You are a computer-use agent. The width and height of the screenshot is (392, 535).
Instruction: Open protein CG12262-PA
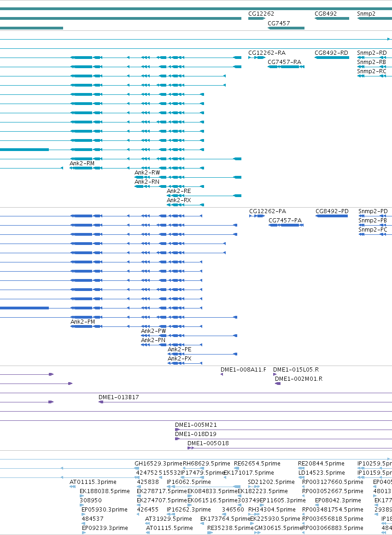(x=268, y=211)
